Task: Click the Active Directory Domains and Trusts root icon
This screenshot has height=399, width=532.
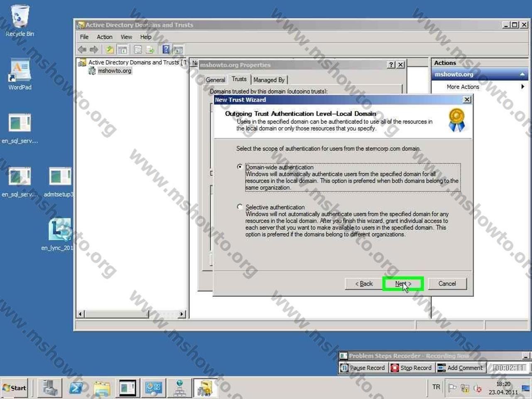Action: click(x=82, y=63)
